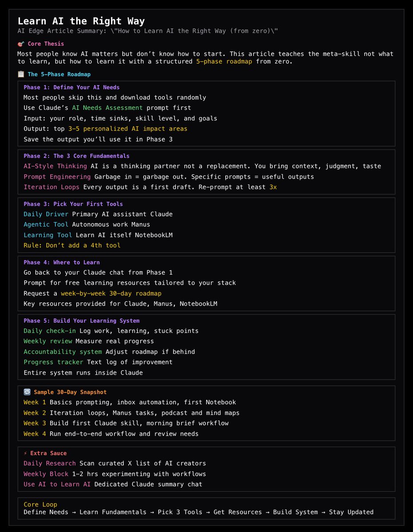Click 'Go back to your Claude chat from Phase 1'
The width and height of the screenshot is (413, 532).
click(x=98, y=273)
